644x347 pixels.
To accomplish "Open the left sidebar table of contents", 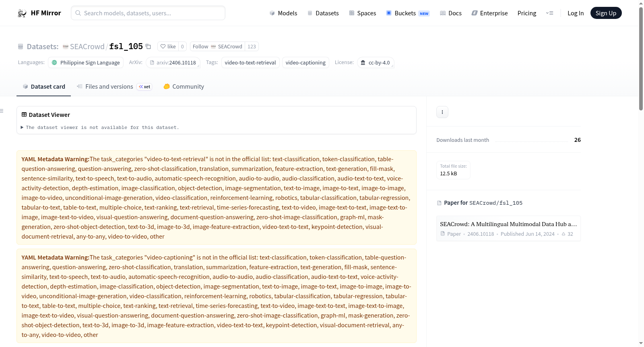I will pos(2,111).
